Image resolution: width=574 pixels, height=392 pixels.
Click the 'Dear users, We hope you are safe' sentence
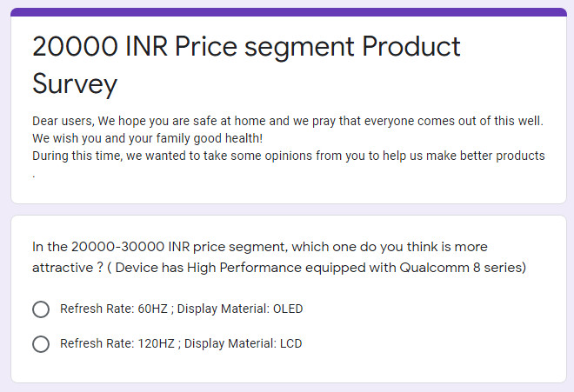pos(288,121)
